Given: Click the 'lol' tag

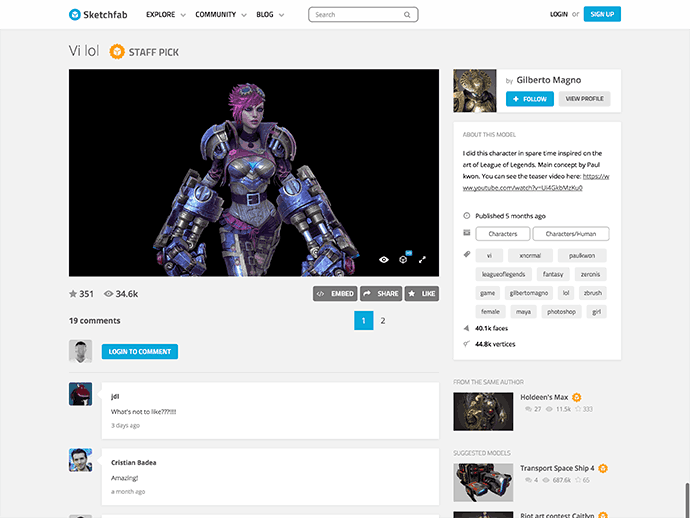Looking at the screenshot, I should click(x=566, y=293).
